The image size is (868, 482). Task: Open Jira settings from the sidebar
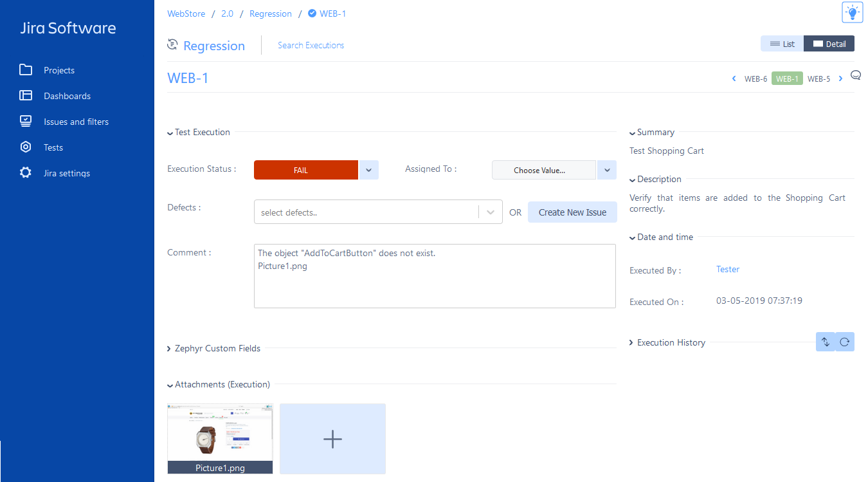pyautogui.click(x=65, y=172)
